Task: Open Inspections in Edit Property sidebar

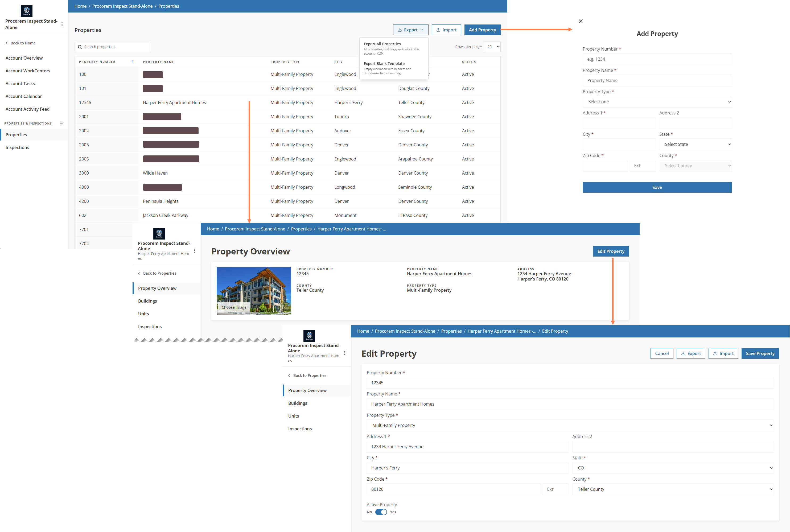Action: click(x=300, y=429)
